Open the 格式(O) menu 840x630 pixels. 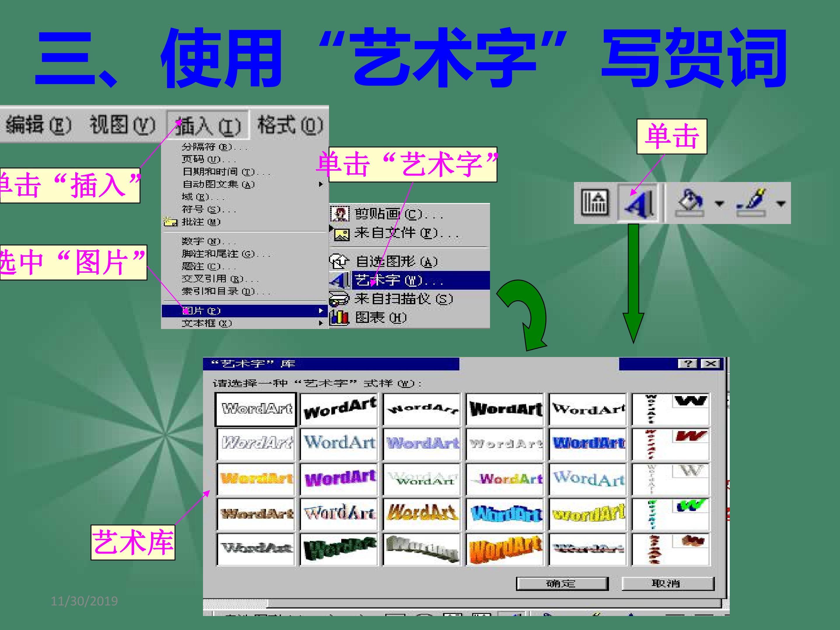click(x=290, y=125)
